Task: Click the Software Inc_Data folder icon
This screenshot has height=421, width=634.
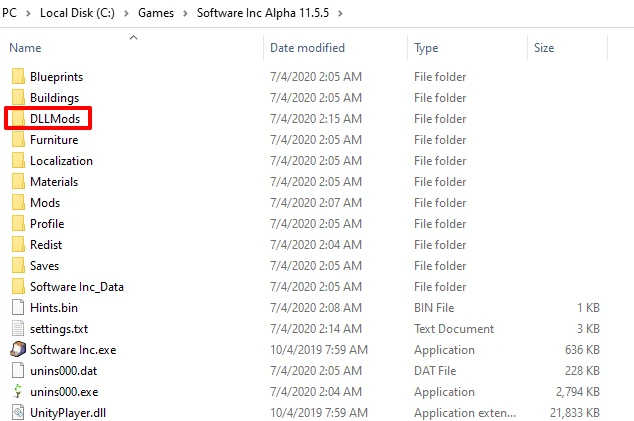Action: pos(18,287)
